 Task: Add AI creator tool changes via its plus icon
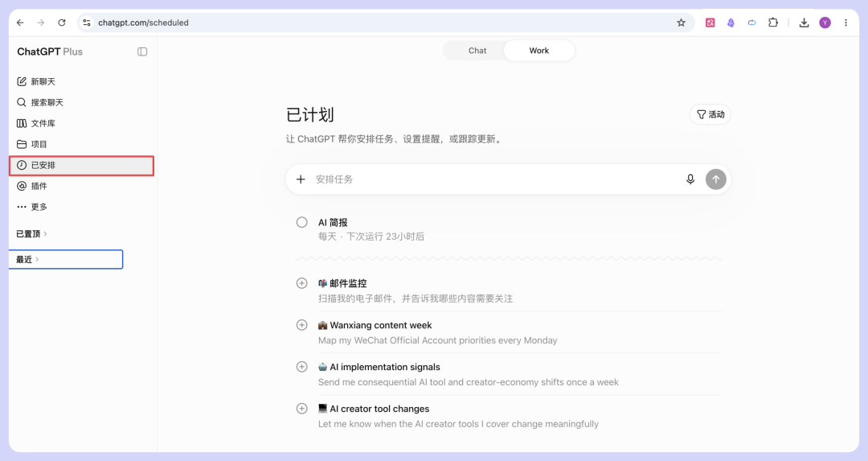tap(301, 409)
